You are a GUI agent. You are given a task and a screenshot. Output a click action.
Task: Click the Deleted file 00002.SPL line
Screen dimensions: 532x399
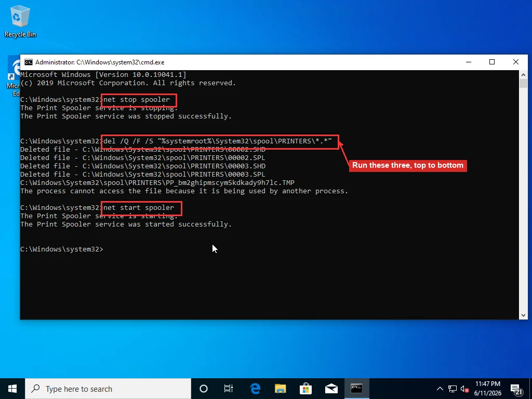[x=143, y=157]
